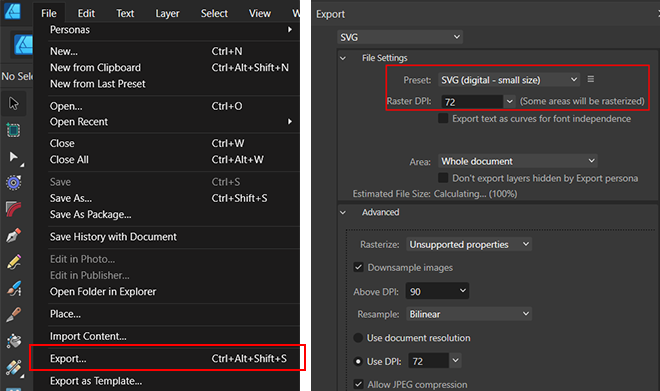Open the View menu

260,13
